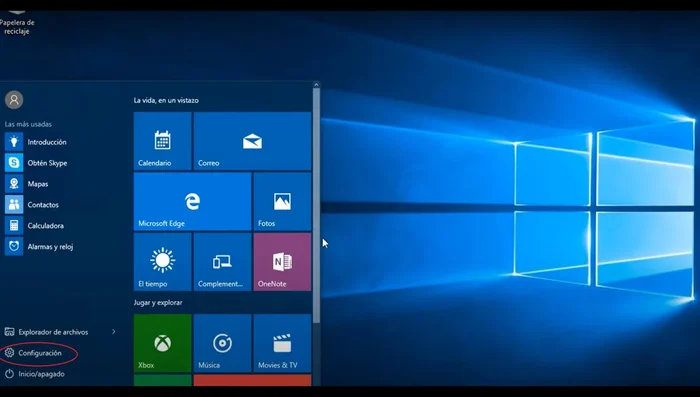The height and width of the screenshot is (397, 700).
Task: Click the Mapas app icon
Action: click(x=14, y=184)
